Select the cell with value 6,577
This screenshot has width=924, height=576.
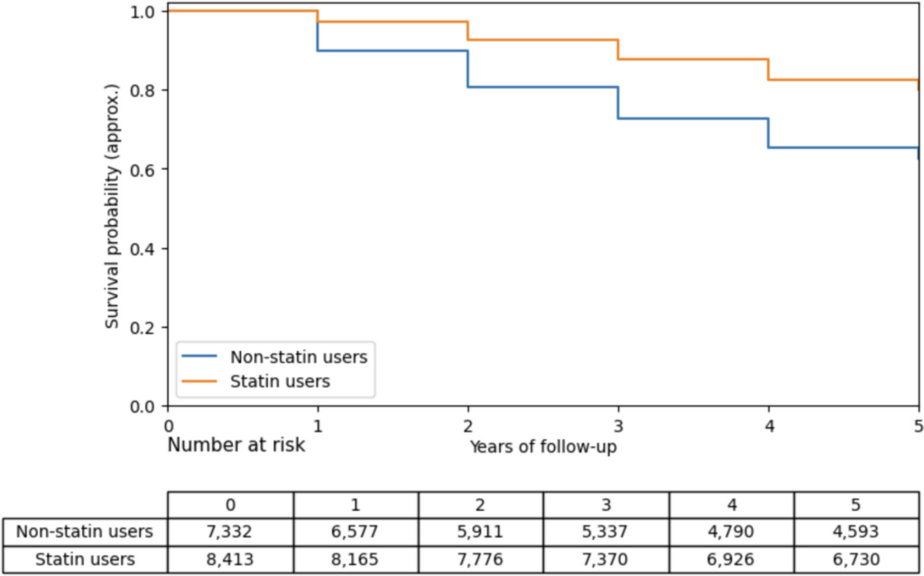tap(356, 532)
